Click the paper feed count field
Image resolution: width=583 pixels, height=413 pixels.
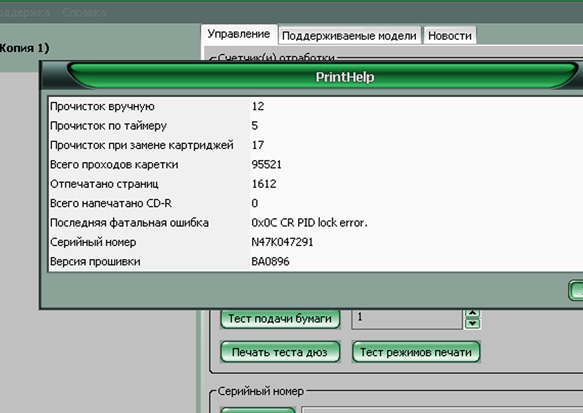[x=407, y=319]
